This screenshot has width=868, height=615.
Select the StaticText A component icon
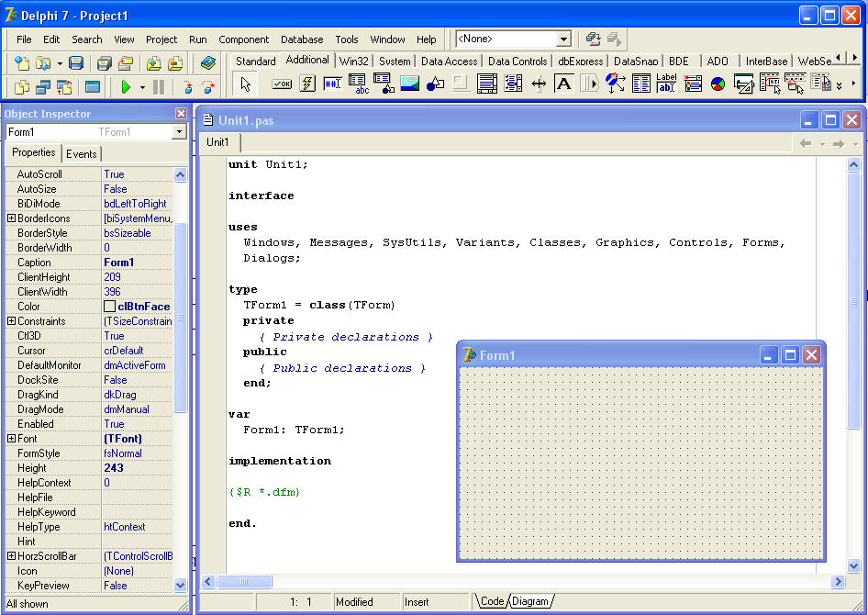(x=563, y=84)
